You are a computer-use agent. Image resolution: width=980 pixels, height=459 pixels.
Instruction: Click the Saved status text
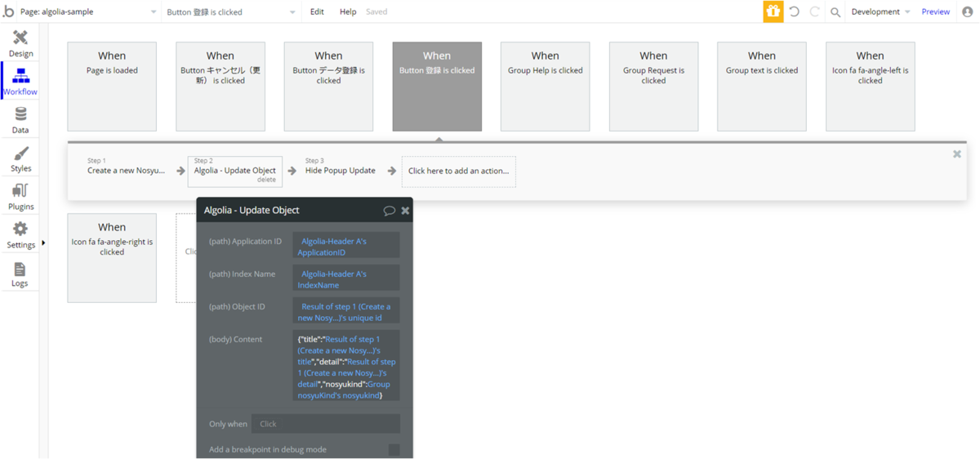(376, 11)
